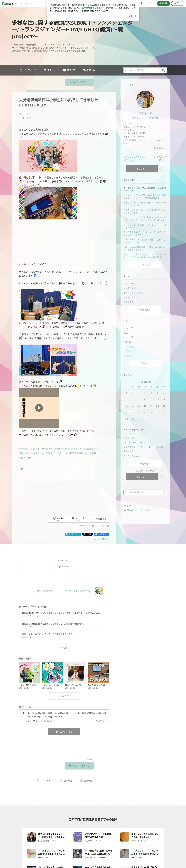
Task: Click the lower sidebar search magnifier icon
Action: click(x=164, y=493)
